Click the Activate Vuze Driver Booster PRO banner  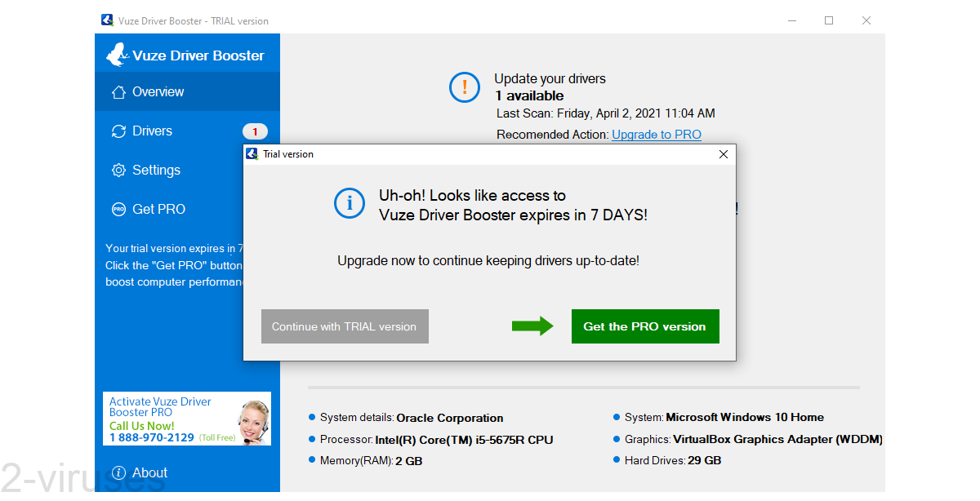tap(187, 419)
